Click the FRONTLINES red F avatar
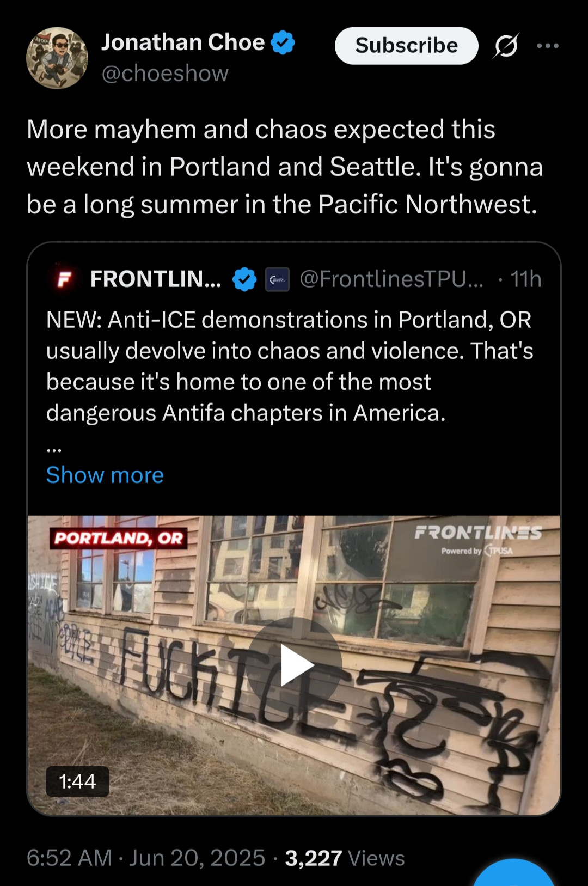Image resolution: width=588 pixels, height=886 pixels. (x=64, y=279)
